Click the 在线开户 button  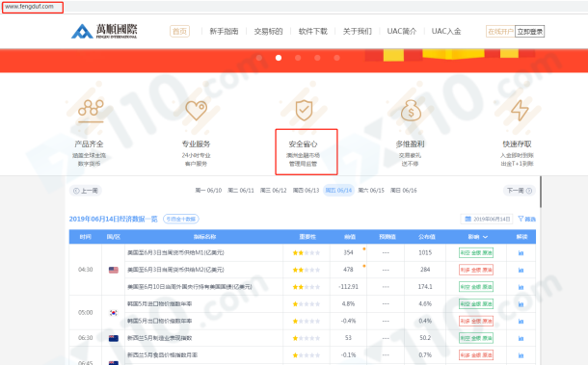coord(500,32)
